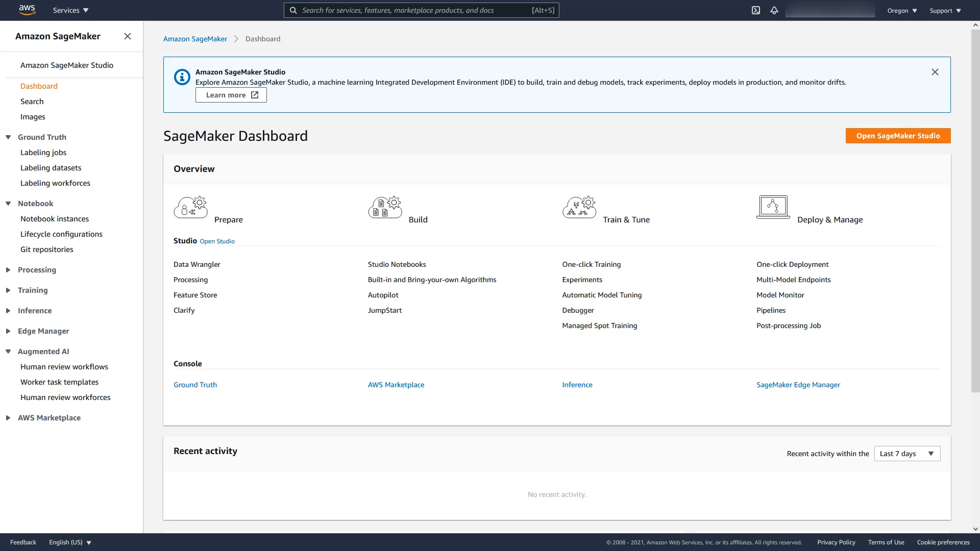Open the SageMaker Edge Manager link
The image size is (980, 551).
(x=798, y=385)
